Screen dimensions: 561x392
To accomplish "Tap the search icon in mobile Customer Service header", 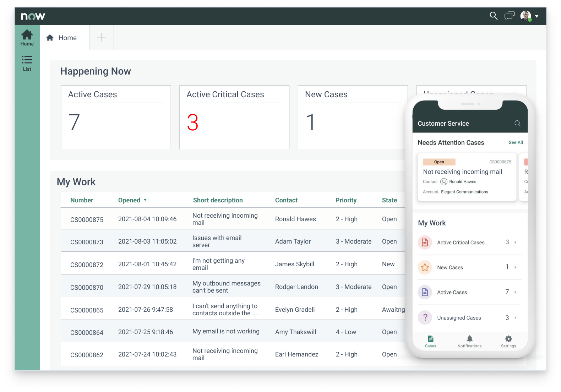I will point(517,123).
